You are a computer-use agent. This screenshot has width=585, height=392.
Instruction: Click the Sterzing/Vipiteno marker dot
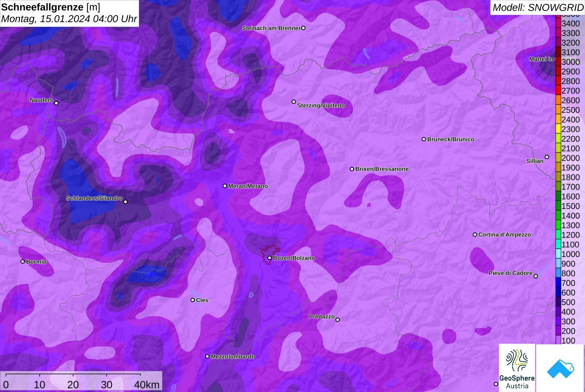point(294,102)
